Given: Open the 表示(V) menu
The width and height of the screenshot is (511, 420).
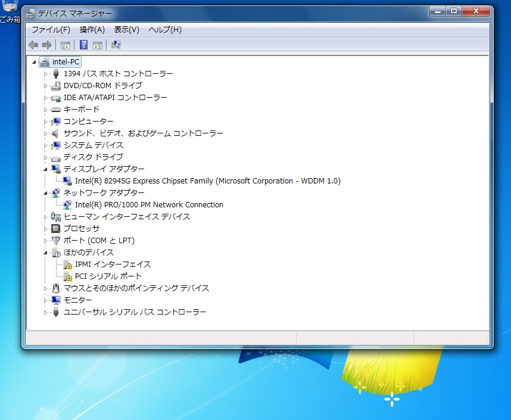Looking at the screenshot, I should click(126, 30).
